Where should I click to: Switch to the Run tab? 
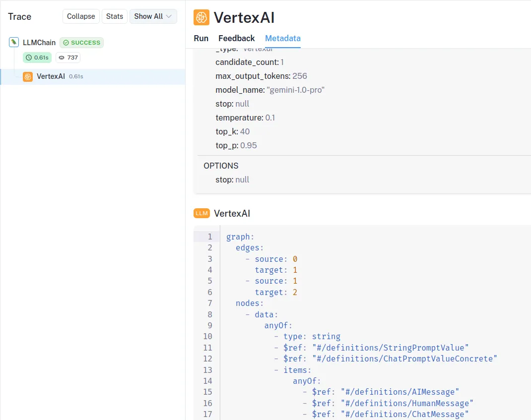pos(201,38)
